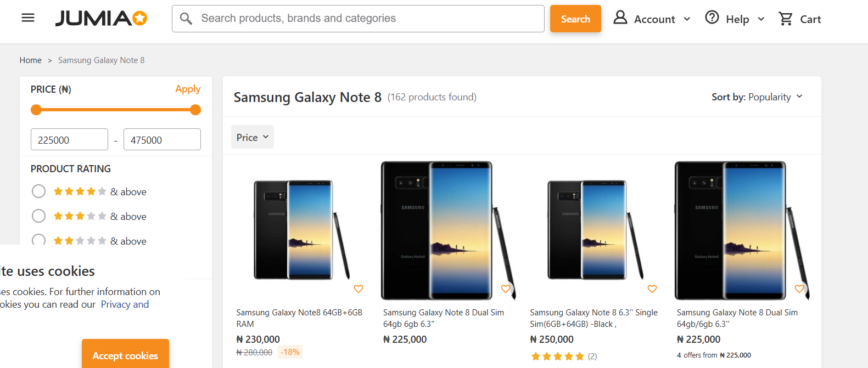868x368 pixels.
Task: Click the right price slider handle
Action: click(195, 110)
